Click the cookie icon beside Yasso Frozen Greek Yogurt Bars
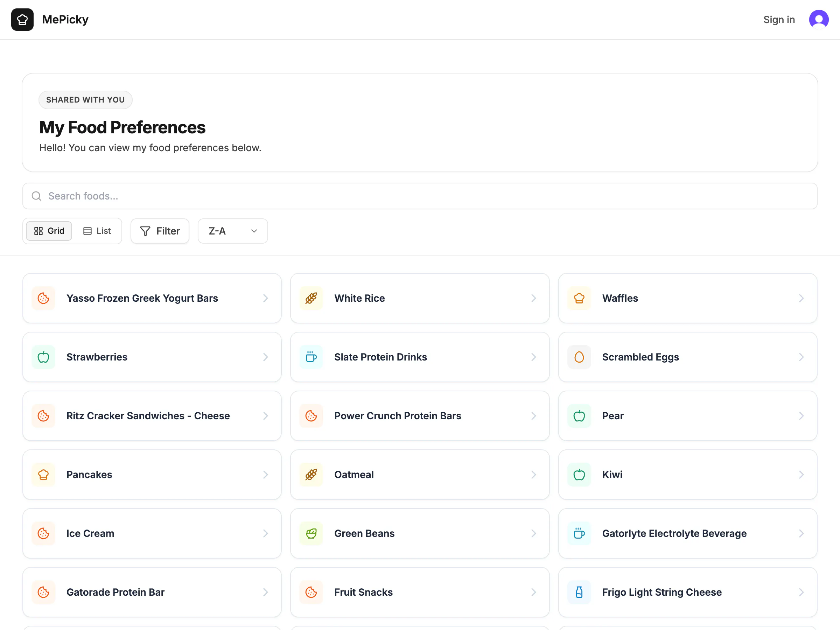840x630 pixels. pos(43,298)
